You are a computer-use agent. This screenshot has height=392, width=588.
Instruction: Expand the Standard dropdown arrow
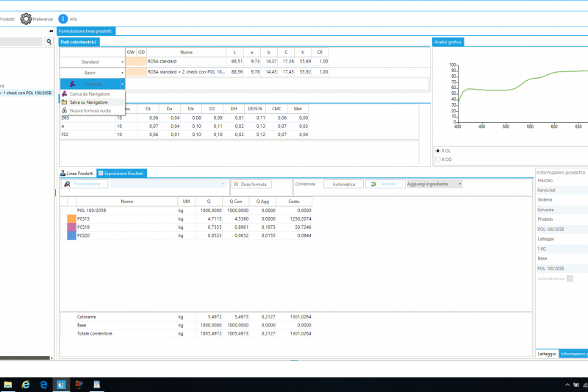click(122, 62)
